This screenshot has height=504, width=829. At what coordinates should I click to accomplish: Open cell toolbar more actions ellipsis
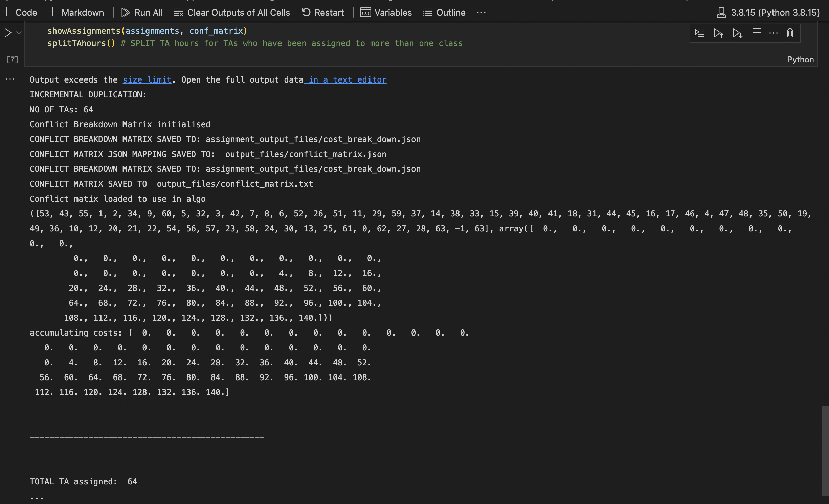774,33
